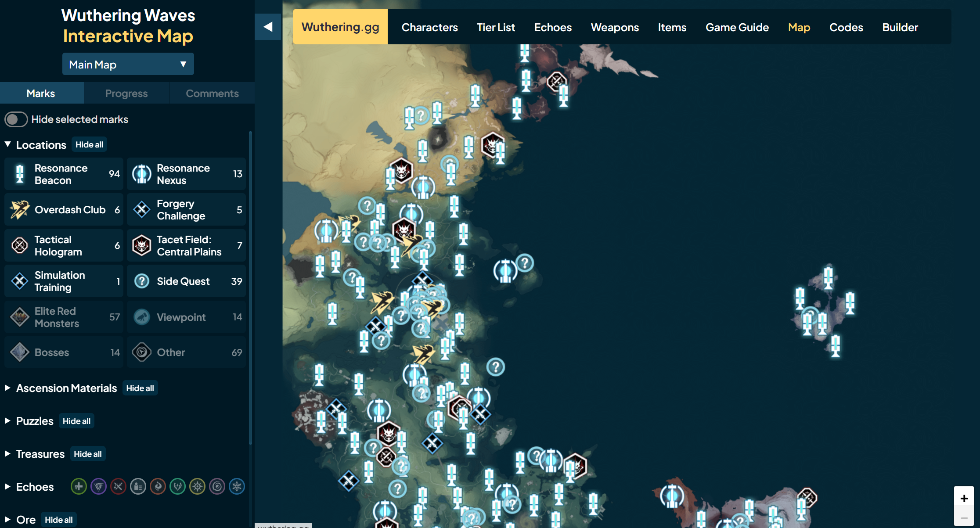The image size is (980, 528).
Task: Click the Resonance Nexus marker on the eastern island
Action: click(505, 270)
